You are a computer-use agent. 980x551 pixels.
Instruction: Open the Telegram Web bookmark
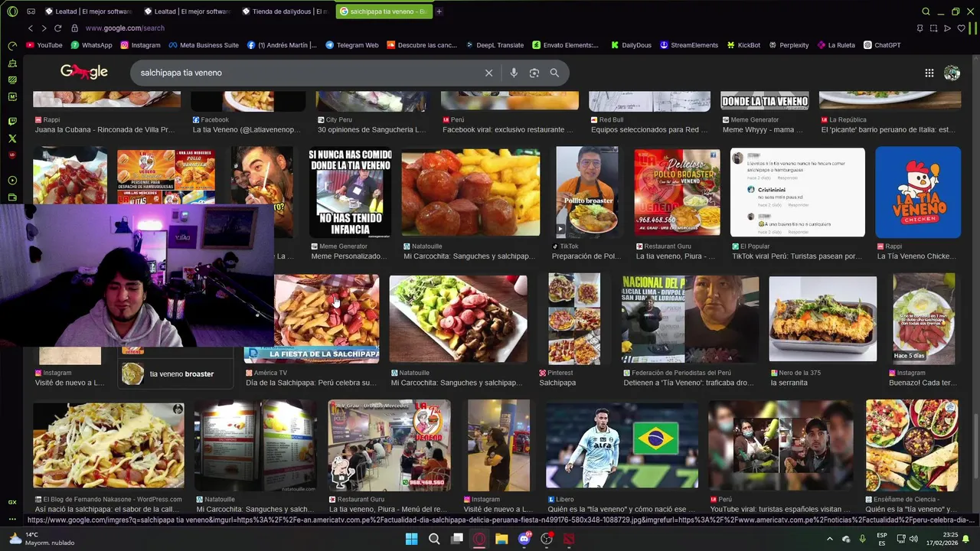point(352,45)
